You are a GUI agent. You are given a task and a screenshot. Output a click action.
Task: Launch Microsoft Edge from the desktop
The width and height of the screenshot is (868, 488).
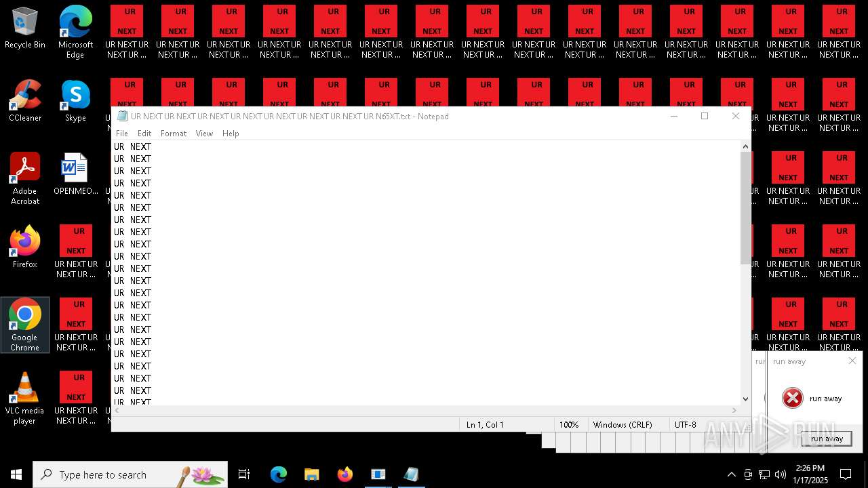[75, 32]
